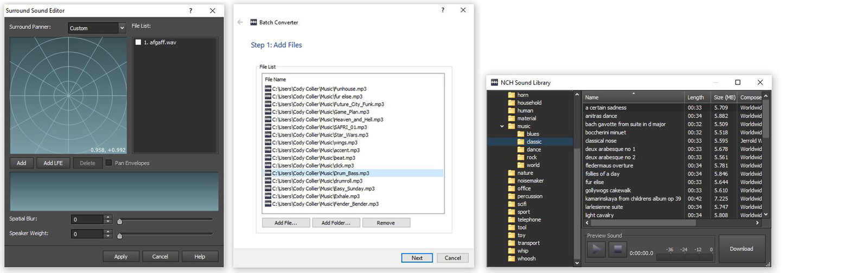Select the sound 'fledermaus overture'
Viewport: 868px width, 273px height.
click(x=673, y=166)
